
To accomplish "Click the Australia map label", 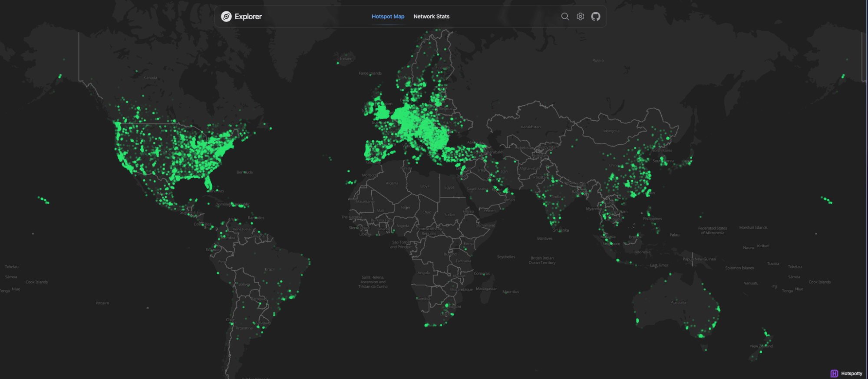I will (679, 302).
